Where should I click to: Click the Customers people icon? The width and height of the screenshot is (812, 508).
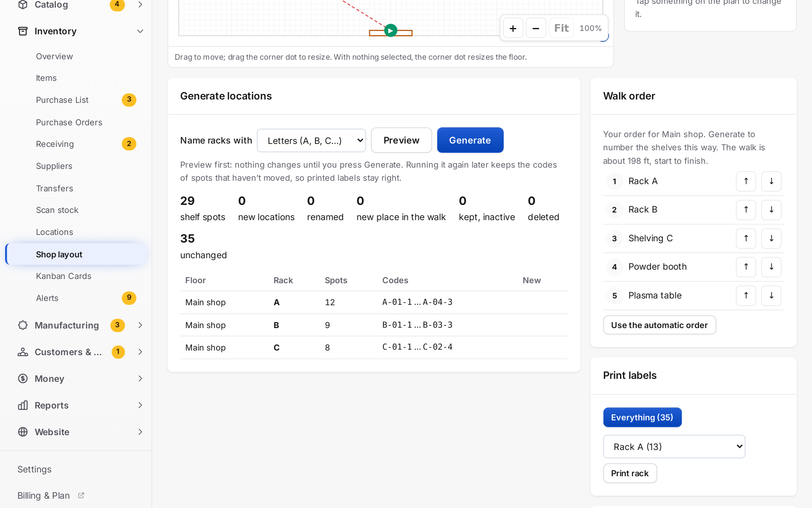click(23, 352)
